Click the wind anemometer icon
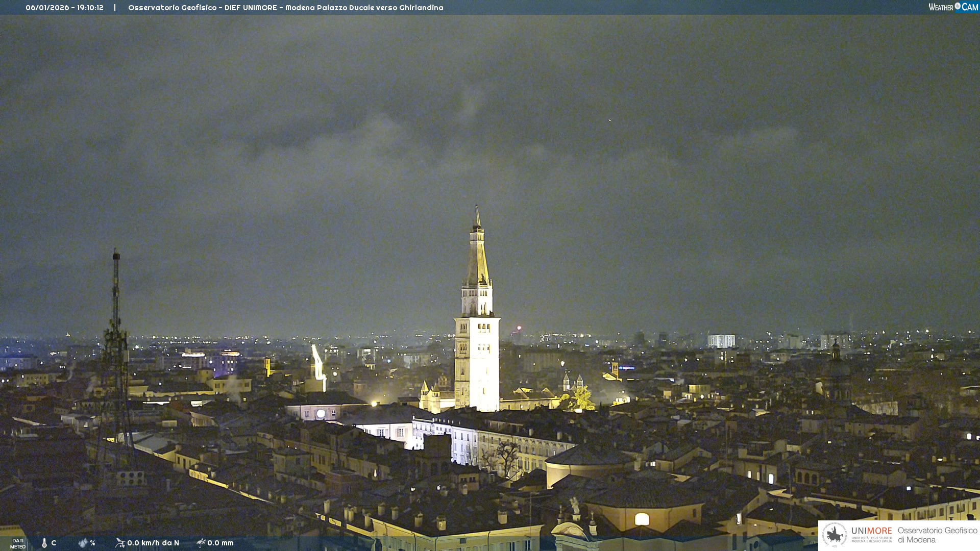980x551 pixels. 120,543
